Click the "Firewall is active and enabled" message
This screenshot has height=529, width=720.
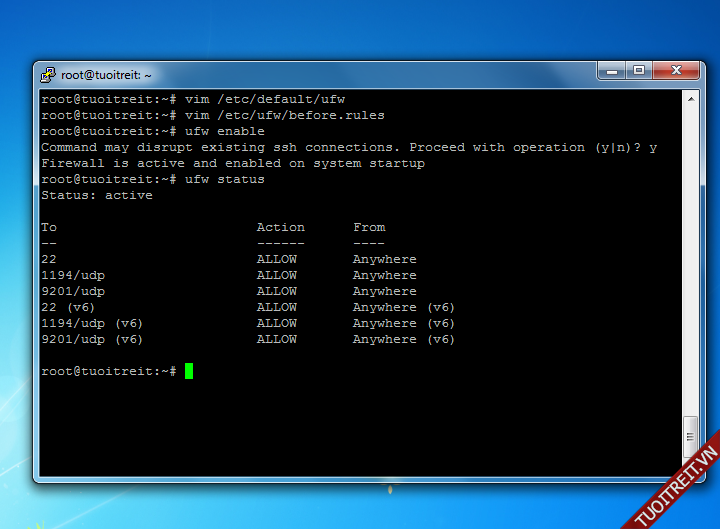tap(232, 163)
